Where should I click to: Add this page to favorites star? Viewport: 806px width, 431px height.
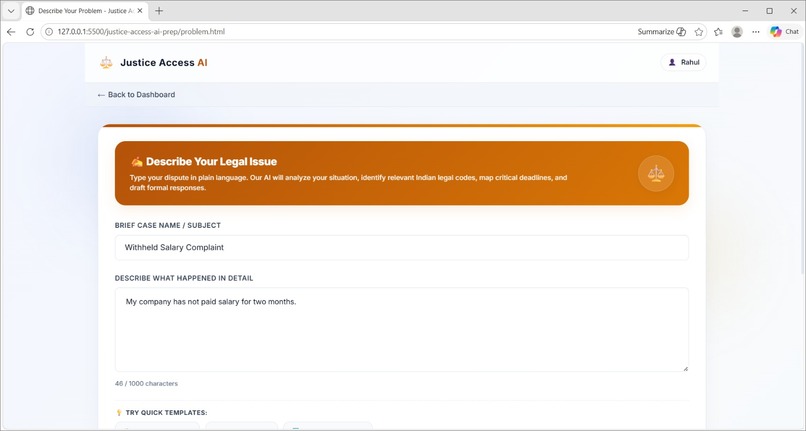point(699,32)
